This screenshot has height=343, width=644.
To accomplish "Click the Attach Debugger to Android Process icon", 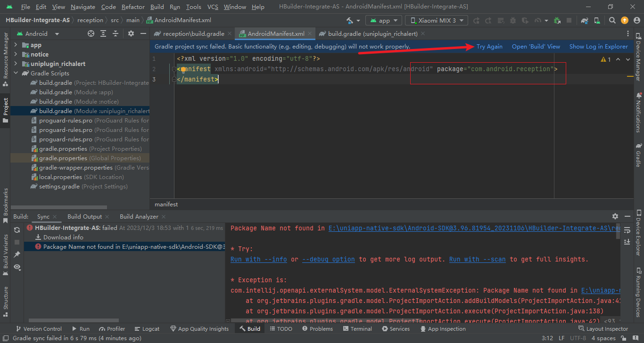I will pyautogui.click(x=557, y=21).
